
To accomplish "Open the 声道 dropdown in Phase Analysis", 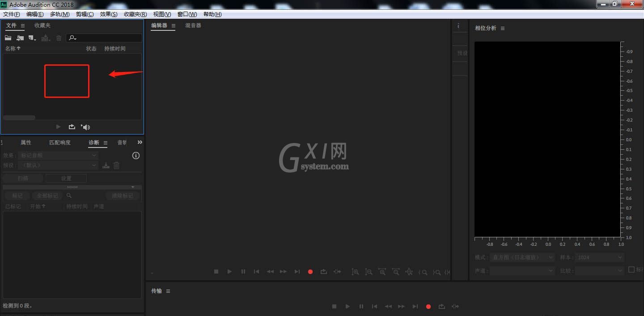I will [x=522, y=270].
